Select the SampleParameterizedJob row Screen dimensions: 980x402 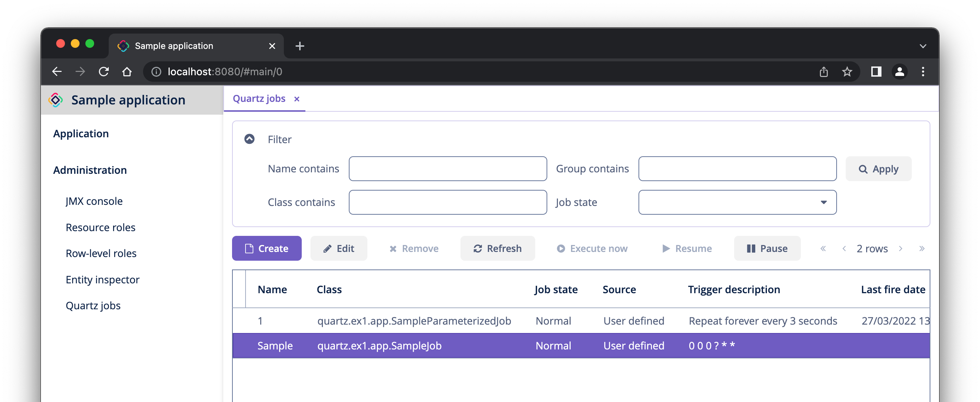click(581, 321)
